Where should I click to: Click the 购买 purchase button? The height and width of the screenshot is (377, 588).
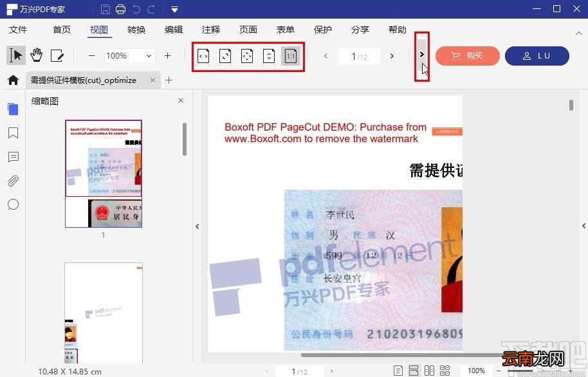coord(467,56)
